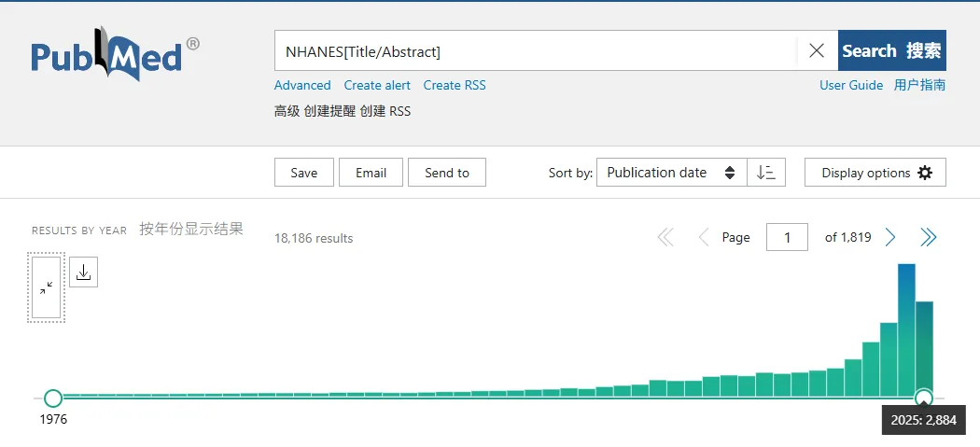Go to the first page double-arrow
This screenshot has height=447, width=980.
pyautogui.click(x=665, y=238)
